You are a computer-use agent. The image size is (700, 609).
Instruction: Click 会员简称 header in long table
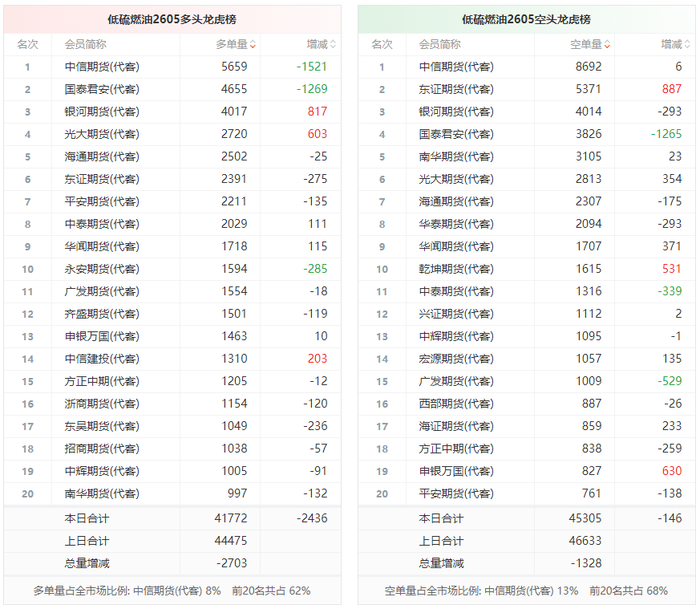85,45
